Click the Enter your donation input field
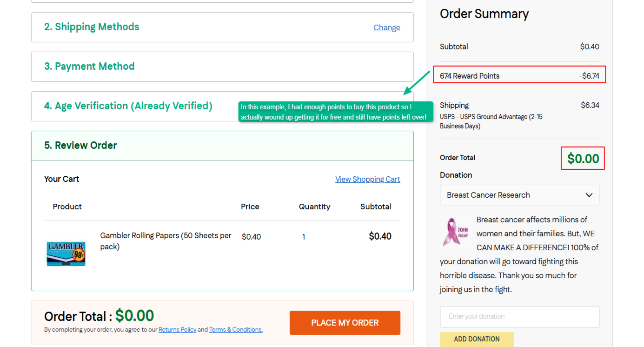This screenshot has width=644, height=347. (519, 316)
